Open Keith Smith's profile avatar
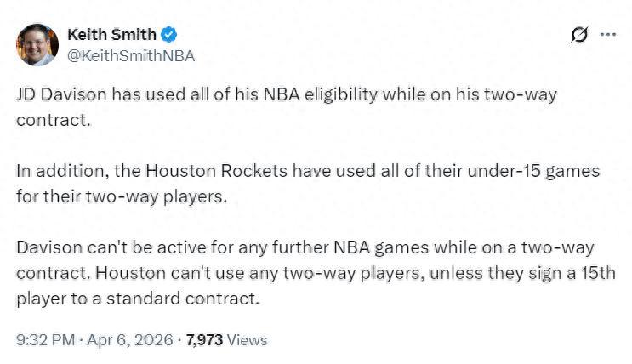Screen dimensions: 632x364 click(37, 45)
